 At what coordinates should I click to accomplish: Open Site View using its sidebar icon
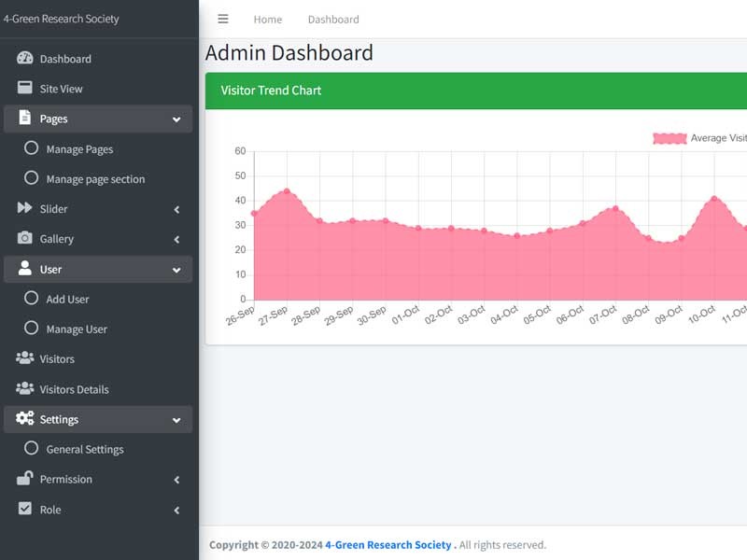coord(22,88)
